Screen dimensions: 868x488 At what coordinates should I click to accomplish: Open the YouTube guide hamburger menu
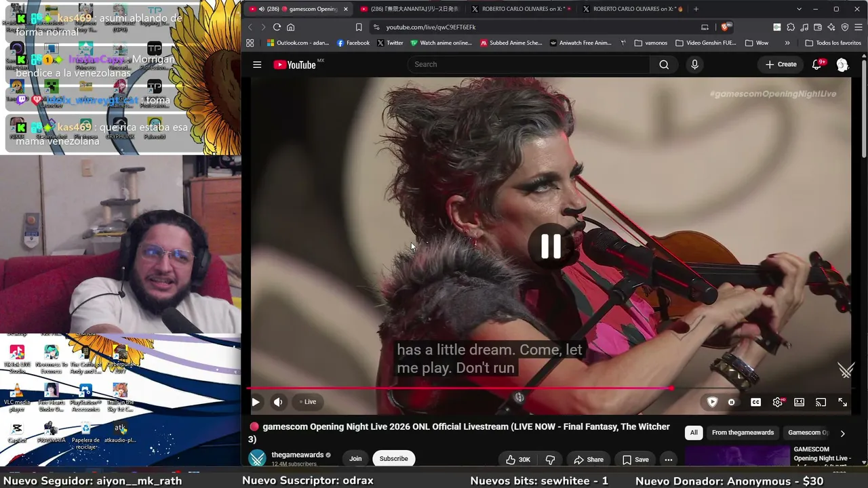click(257, 64)
